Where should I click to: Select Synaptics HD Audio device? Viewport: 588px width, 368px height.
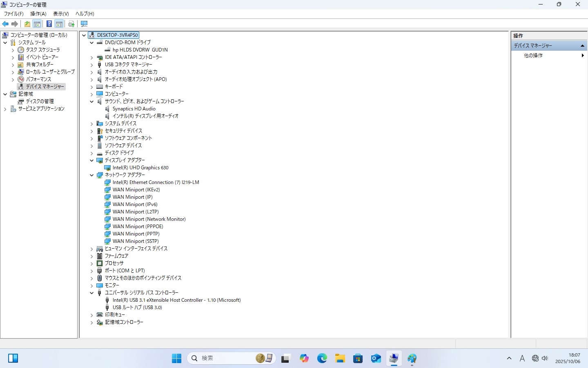tap(134, 109)
